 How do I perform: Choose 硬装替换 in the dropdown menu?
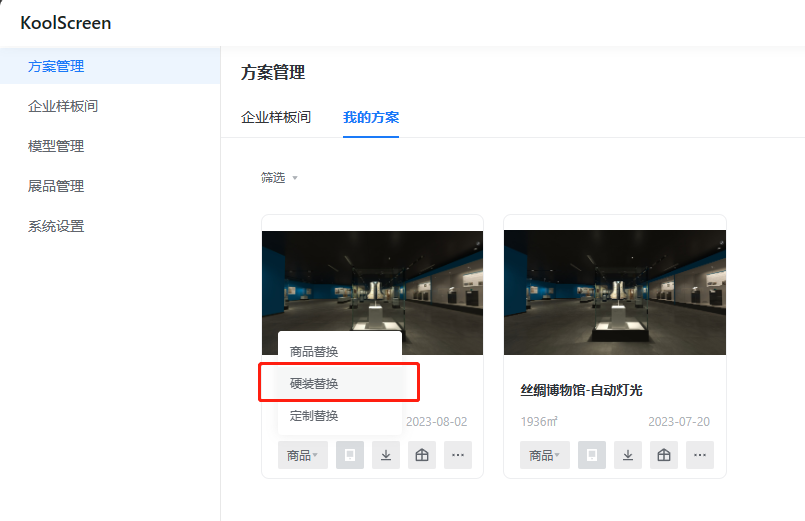pos(314,384)
